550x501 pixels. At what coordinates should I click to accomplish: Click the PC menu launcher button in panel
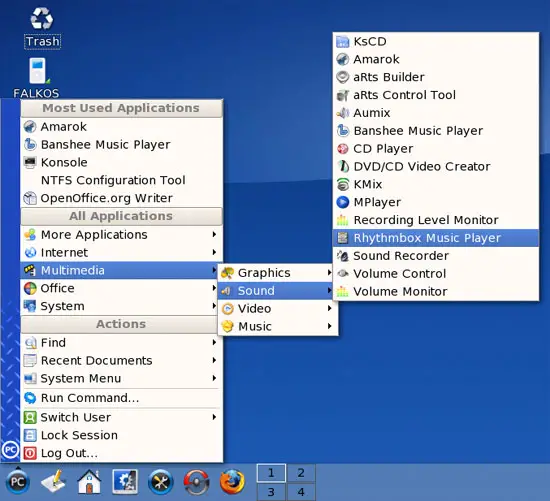pos(18,482)
